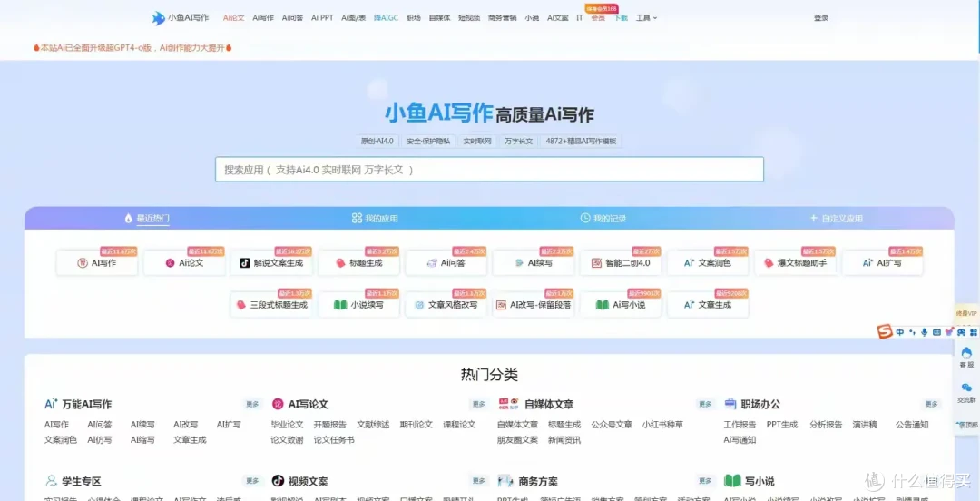This screenshot has height=501, width=980.
Task: Open the Sogou soft keyboard icon
Action: click(936, 332)
